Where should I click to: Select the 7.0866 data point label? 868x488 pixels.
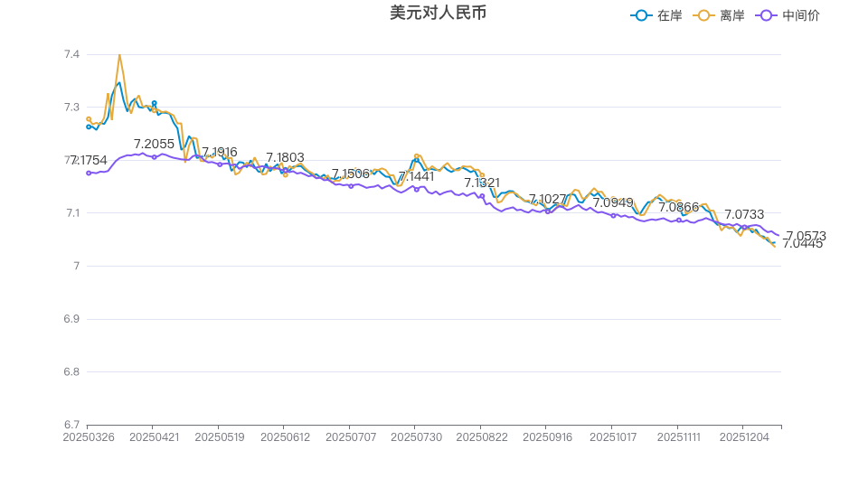[678, 207]
